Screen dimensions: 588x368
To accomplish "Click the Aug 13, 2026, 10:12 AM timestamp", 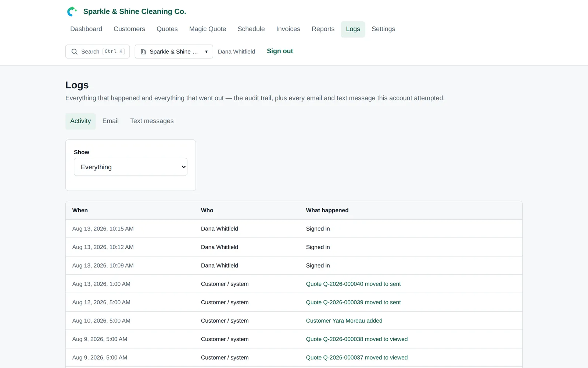I will pyautogui.click(x=103, y=247).
